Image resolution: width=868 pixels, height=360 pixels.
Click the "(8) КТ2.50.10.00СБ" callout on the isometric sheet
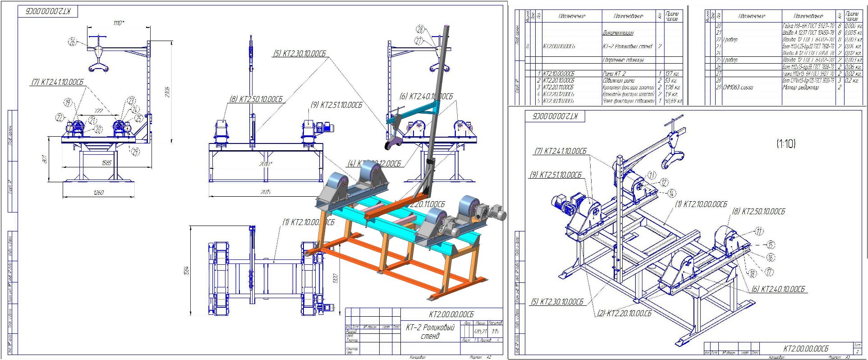click(759, 212)
